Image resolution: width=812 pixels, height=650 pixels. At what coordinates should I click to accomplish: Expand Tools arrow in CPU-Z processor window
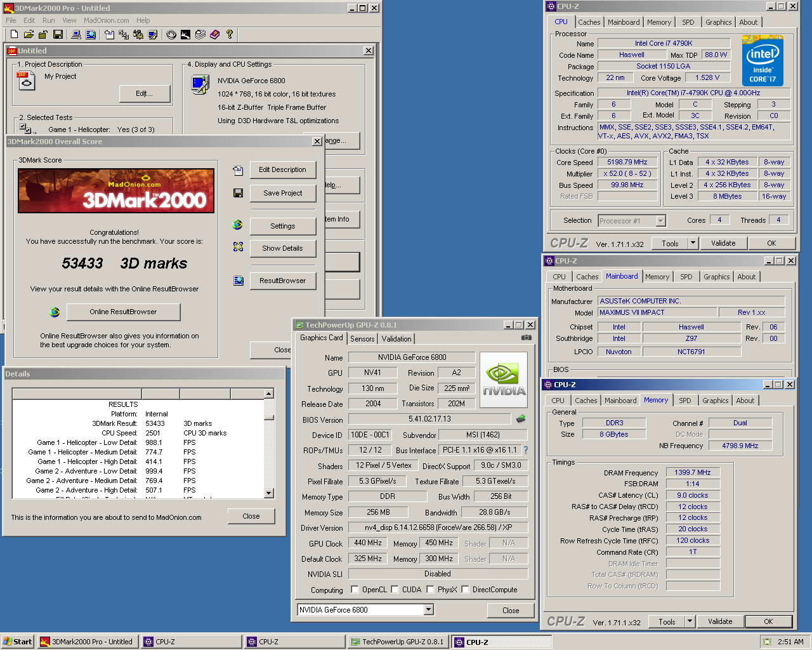click(693, 243)
